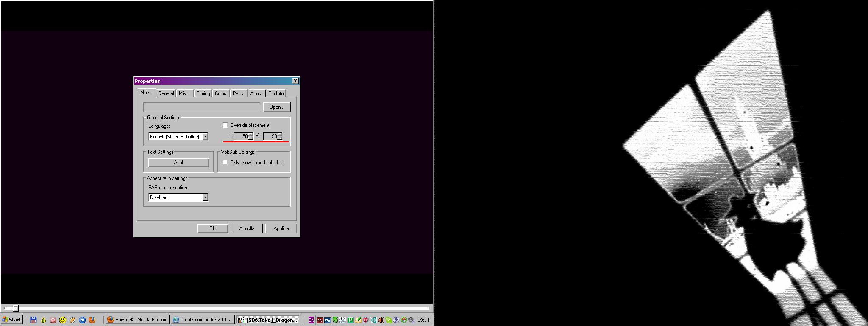Click the Applica apply button

281,228
